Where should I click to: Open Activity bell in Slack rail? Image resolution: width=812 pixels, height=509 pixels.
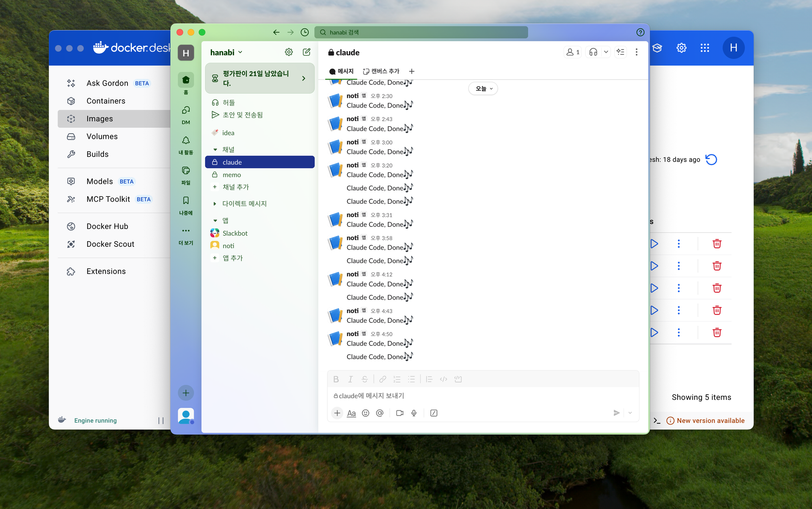[x=186, y=145]
